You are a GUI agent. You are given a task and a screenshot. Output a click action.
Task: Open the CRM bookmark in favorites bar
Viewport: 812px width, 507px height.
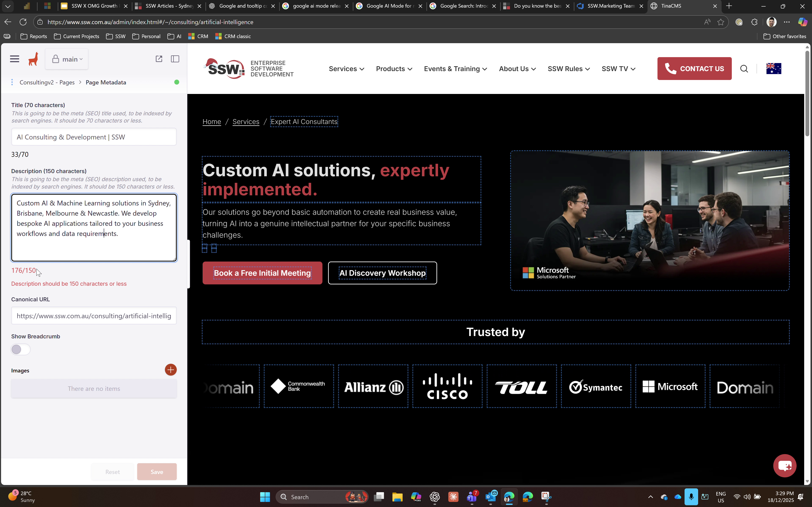coord(198,36)
